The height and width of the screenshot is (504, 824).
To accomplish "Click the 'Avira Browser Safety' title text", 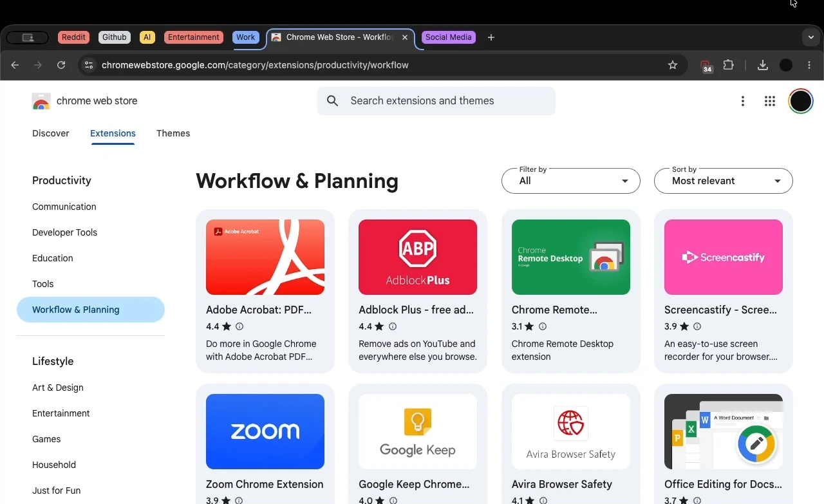I will click(562, 484).
